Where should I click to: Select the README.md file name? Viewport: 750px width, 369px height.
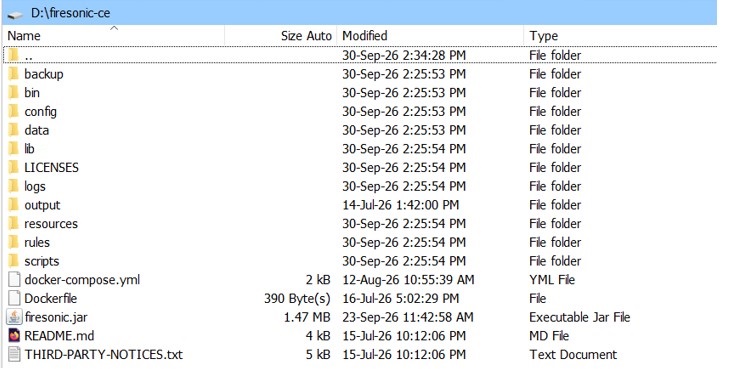[59, 335]
